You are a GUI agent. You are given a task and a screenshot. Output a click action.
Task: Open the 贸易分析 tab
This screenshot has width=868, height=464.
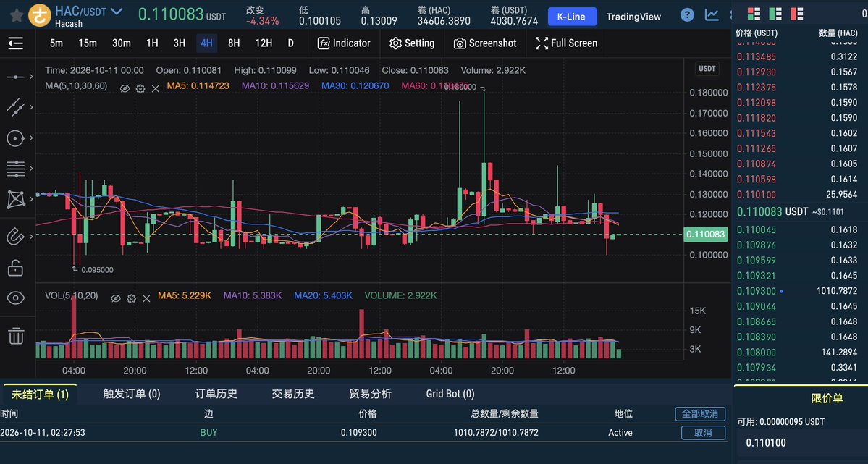(370, 394)
